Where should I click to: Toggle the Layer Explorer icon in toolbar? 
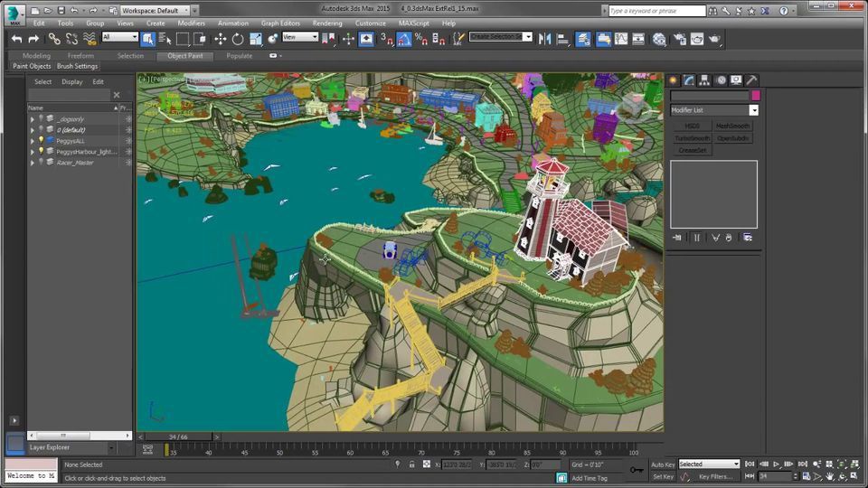(x=583, y=39)
